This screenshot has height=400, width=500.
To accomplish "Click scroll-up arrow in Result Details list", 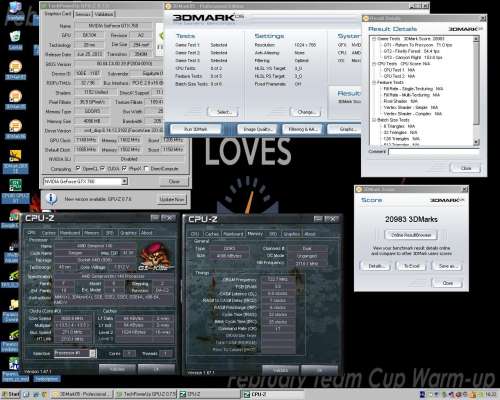I will point(476,39).
